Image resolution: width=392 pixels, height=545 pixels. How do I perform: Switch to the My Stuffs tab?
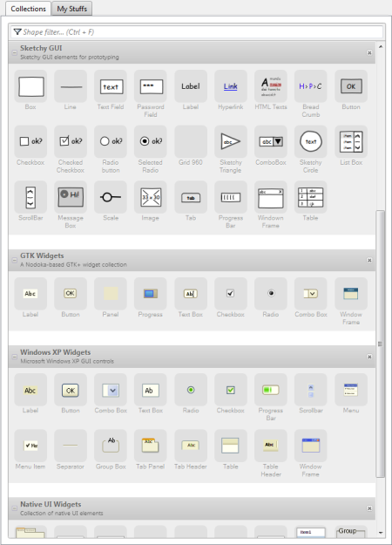(72, 9)
